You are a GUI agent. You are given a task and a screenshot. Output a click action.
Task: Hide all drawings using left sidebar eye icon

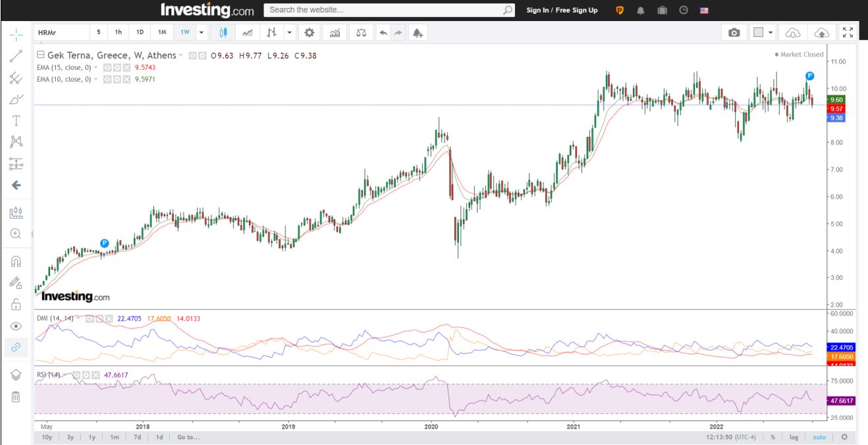[16, 326]
